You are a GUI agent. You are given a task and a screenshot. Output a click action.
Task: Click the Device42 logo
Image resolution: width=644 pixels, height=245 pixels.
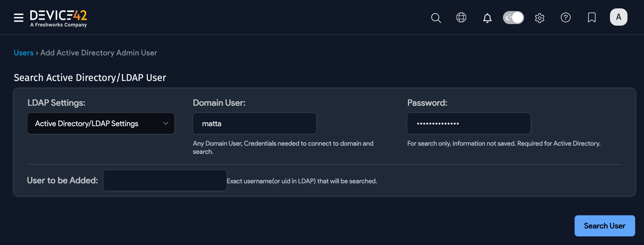click(58, 17)
